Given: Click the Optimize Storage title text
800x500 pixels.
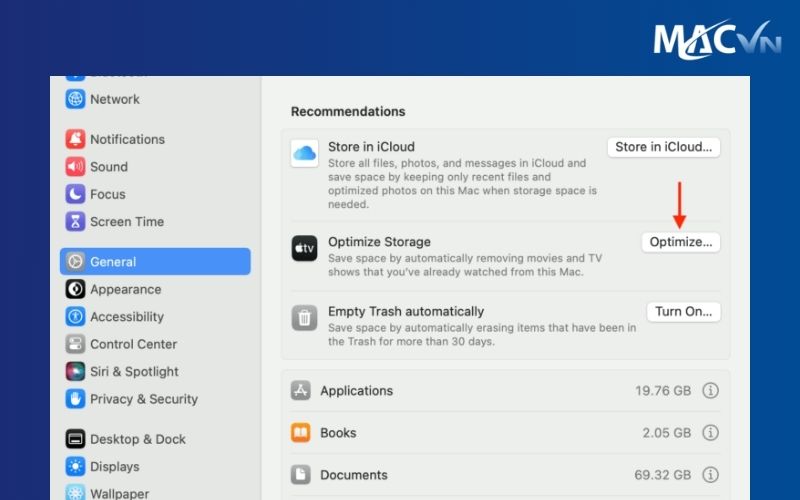Looking at the screenshot, I should (379, 242).
